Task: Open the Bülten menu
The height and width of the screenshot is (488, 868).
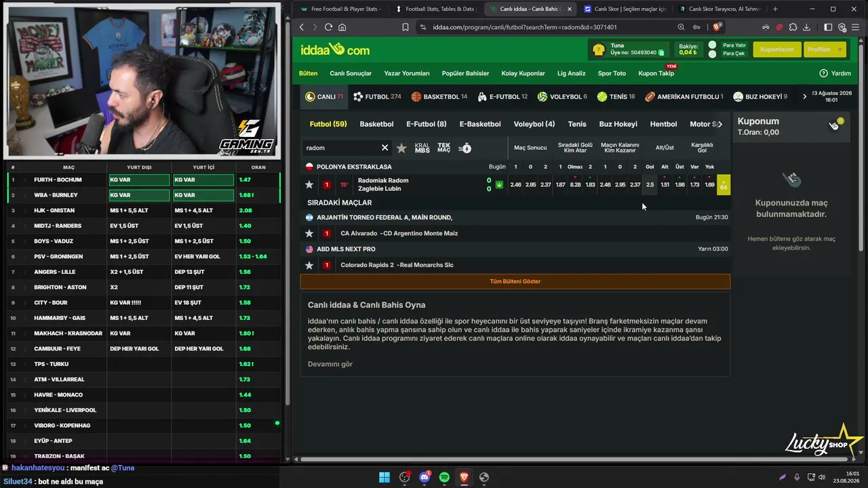Action: click(308, 73)
